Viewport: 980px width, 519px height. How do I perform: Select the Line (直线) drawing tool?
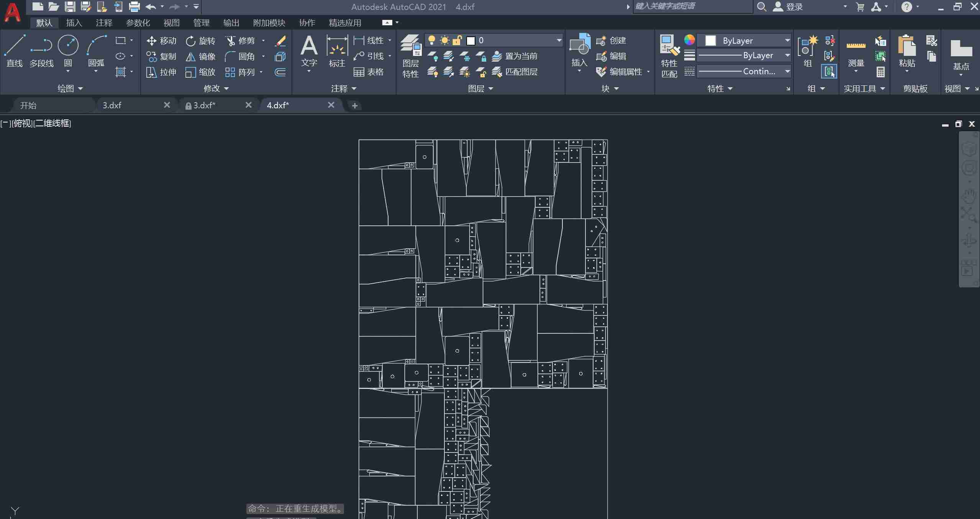tap(15, 50)
